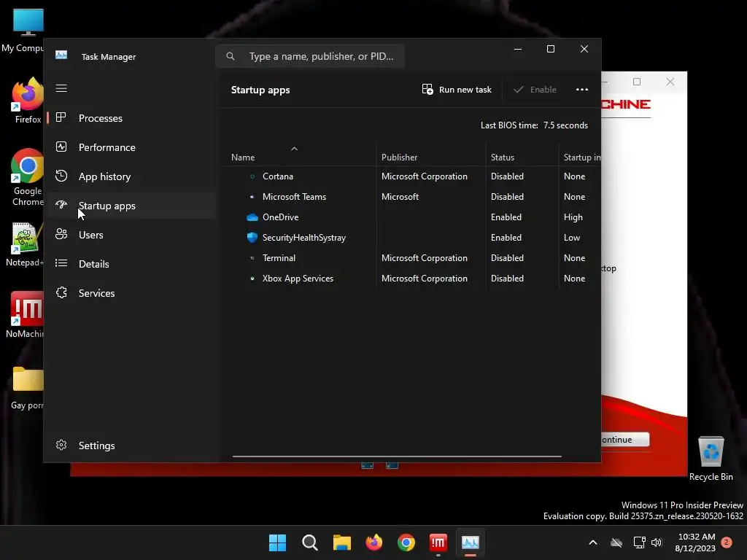Focus the Task Manager search field
Screen dimensions: 747x560
[310, 56]
